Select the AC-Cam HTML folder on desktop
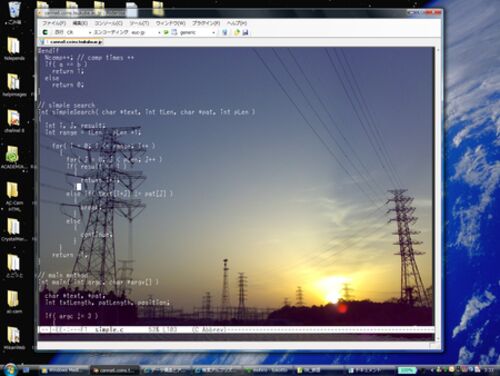The image size is (500, 376). pos(14,197)
